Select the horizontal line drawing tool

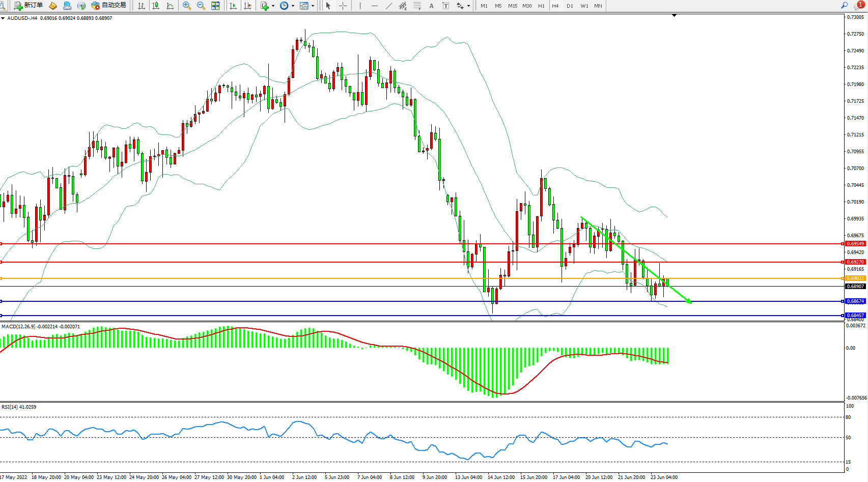pyautogui.click(x=375, y=6)
